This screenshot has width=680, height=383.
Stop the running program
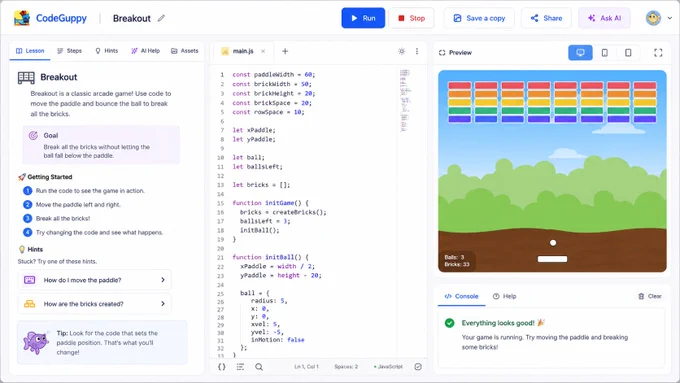411,18
